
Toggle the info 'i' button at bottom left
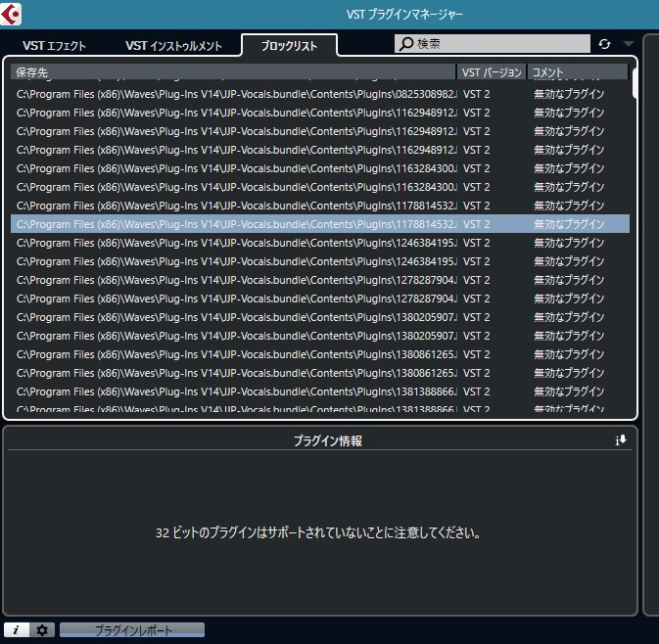17,629
